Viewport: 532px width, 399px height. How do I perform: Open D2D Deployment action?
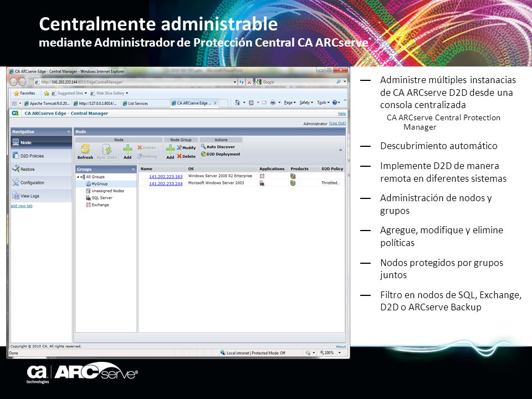(221, 154)
